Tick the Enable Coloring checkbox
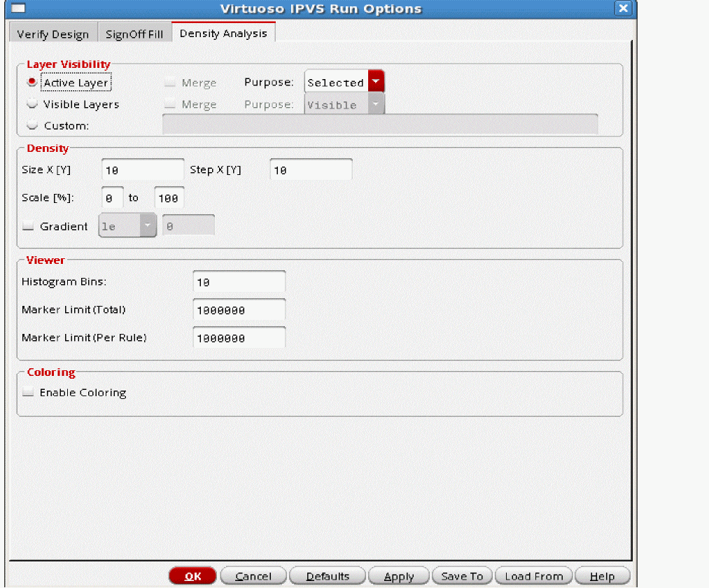The height and width of the screenshot is (588, 709). 29,393
